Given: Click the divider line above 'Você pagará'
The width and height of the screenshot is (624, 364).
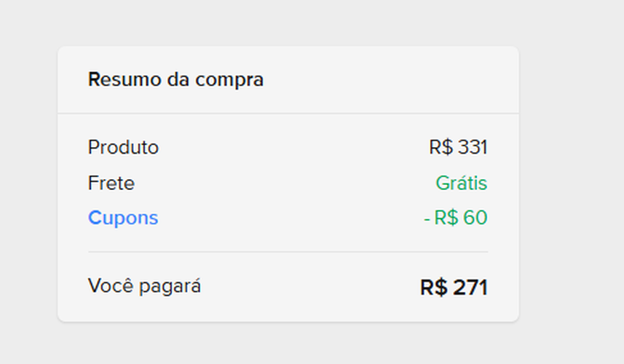Looking at the screenshot, I should [288, 252].
